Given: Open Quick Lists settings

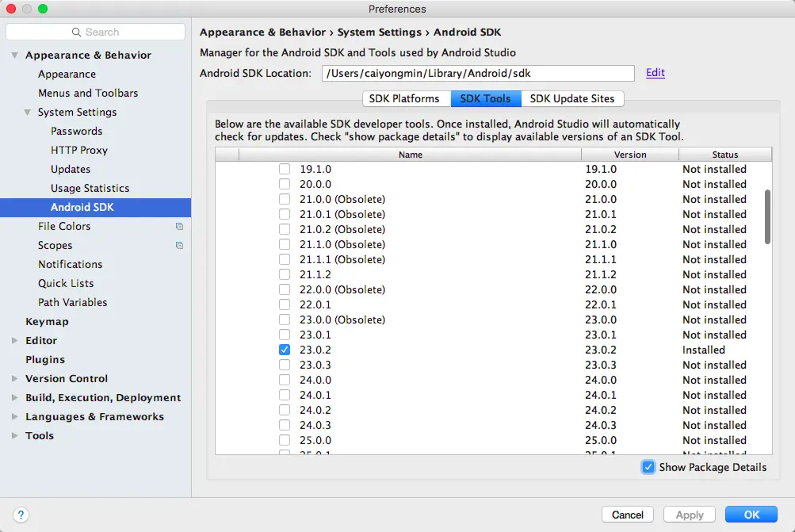Looking at the screenshot, I should point(66,284).
